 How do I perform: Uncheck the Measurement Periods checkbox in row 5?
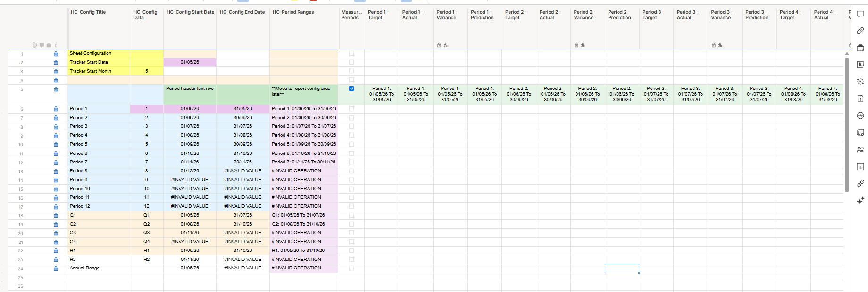tap(351, 89)
